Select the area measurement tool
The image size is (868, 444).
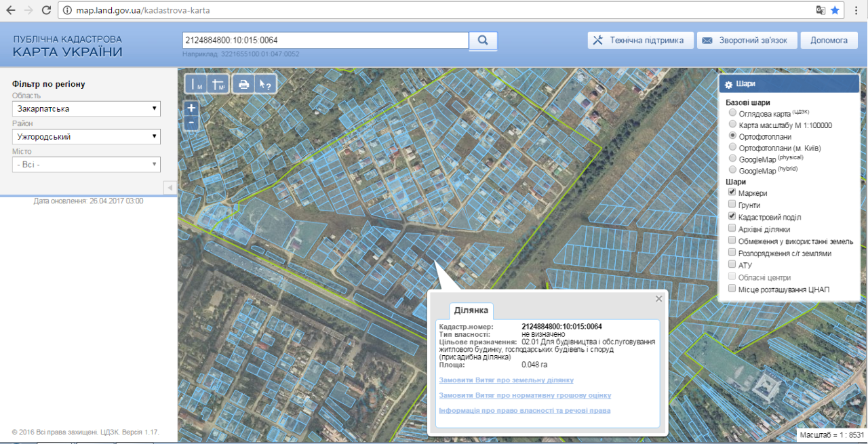[218, 84]
